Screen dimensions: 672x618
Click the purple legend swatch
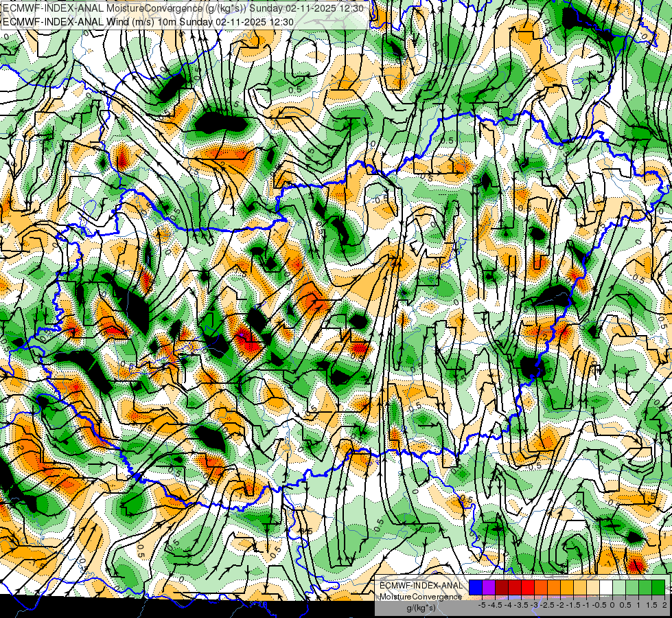point(489,588)
